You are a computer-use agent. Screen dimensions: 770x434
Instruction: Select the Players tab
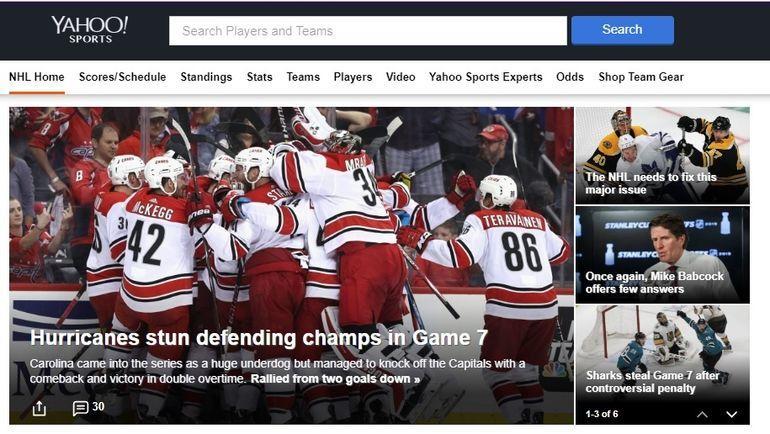pyautogui.click(x=353, y=77)
